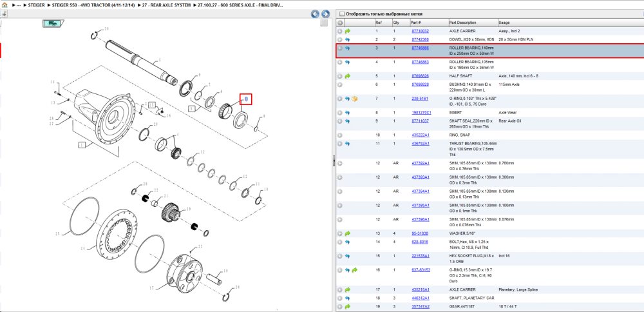Click the boxed callout label 15 on the diagram

[153, 104]
